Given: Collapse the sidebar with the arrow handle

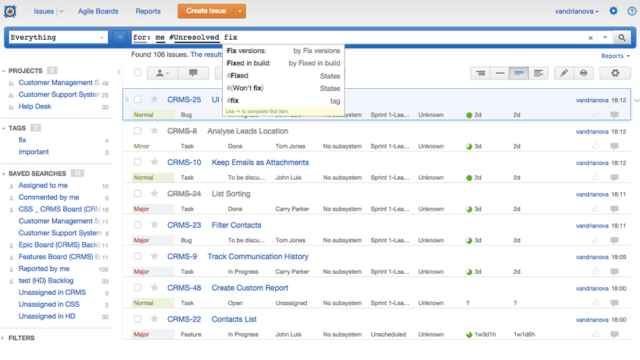Looking at the screenshot, I should (x=118, y=72).
